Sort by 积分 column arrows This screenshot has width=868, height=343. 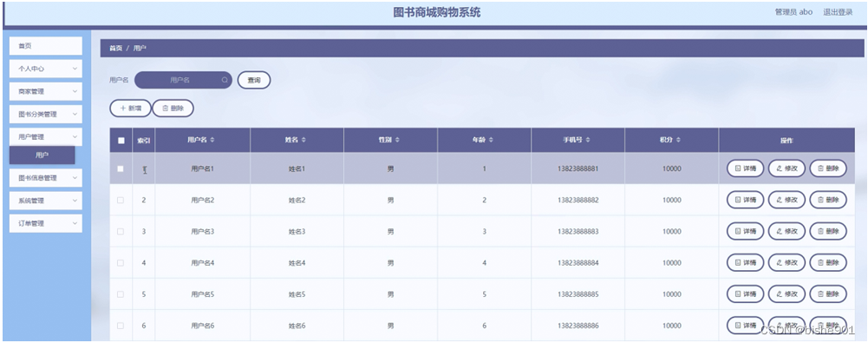click(x=678, y=140)
